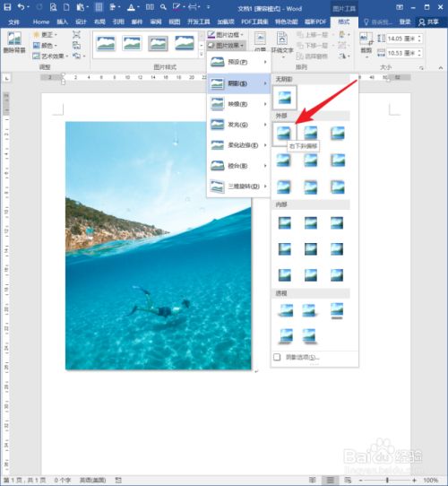
Task: Switch to Web Layout view in status bar
Action: pyautogui.click(x=348, y=480)
